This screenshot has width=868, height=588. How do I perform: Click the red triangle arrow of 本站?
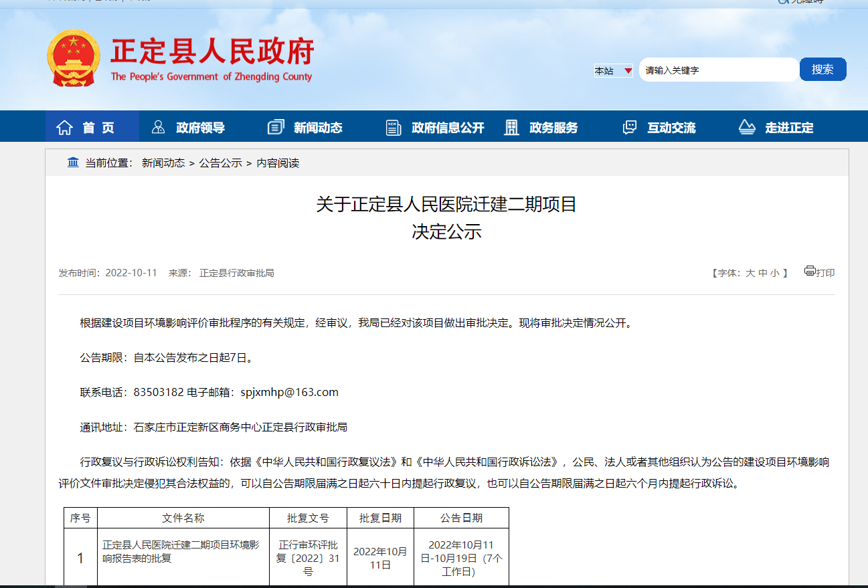pyautogui.click(x=628, y=70)
